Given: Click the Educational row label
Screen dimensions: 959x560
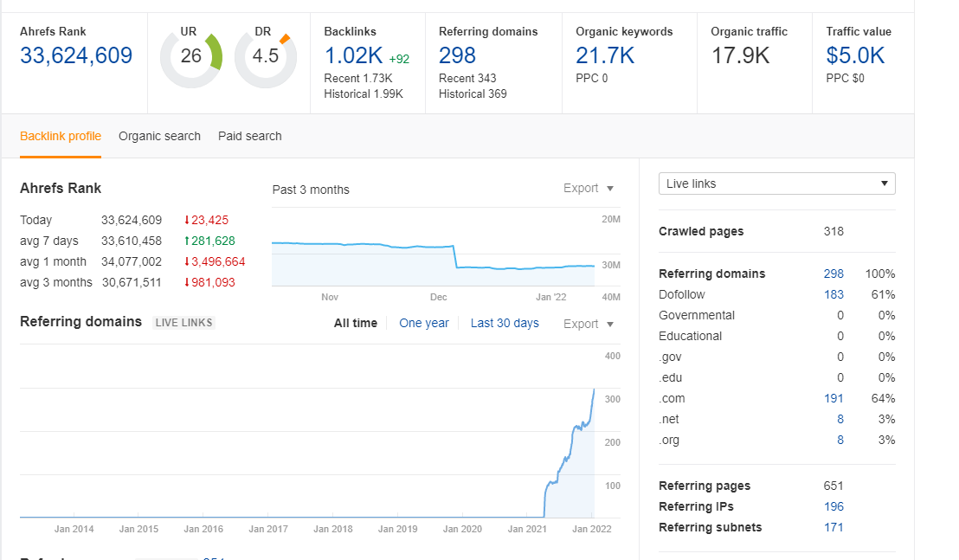Looking at the screenshot, I should 690,336.
